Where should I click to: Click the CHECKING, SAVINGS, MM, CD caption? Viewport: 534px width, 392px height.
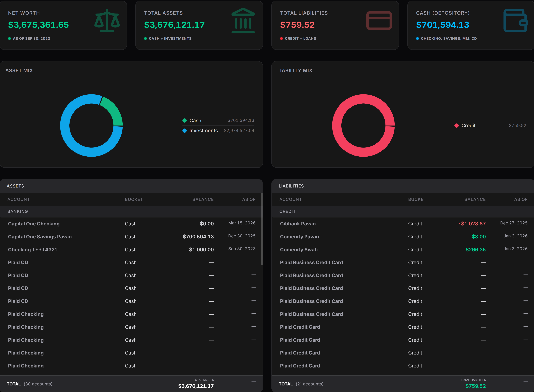click(449, 38)
